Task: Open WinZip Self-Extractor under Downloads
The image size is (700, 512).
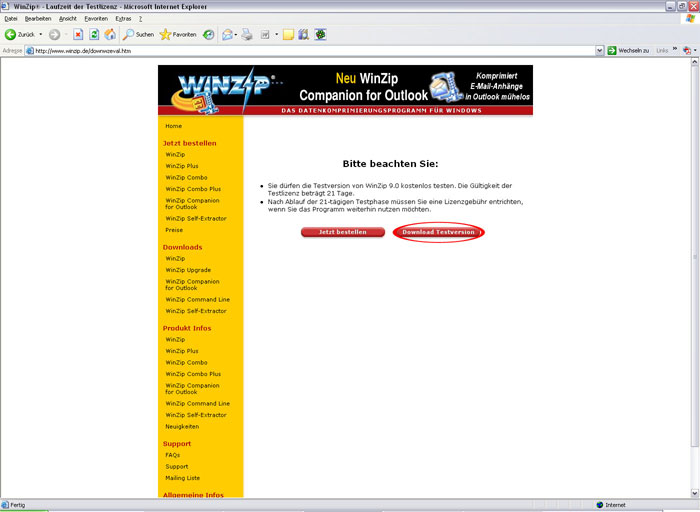Action: [196, 311]
